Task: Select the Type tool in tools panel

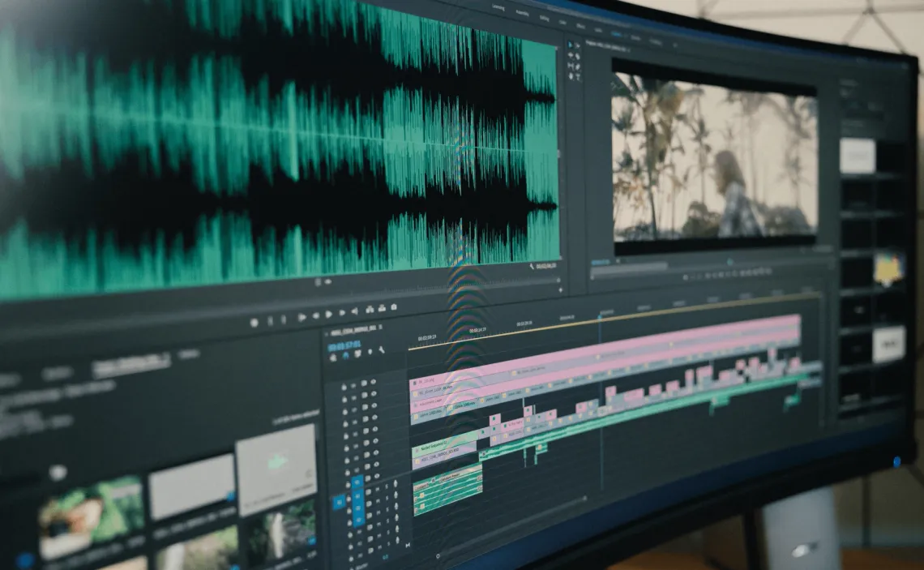Action: [578, 76]
